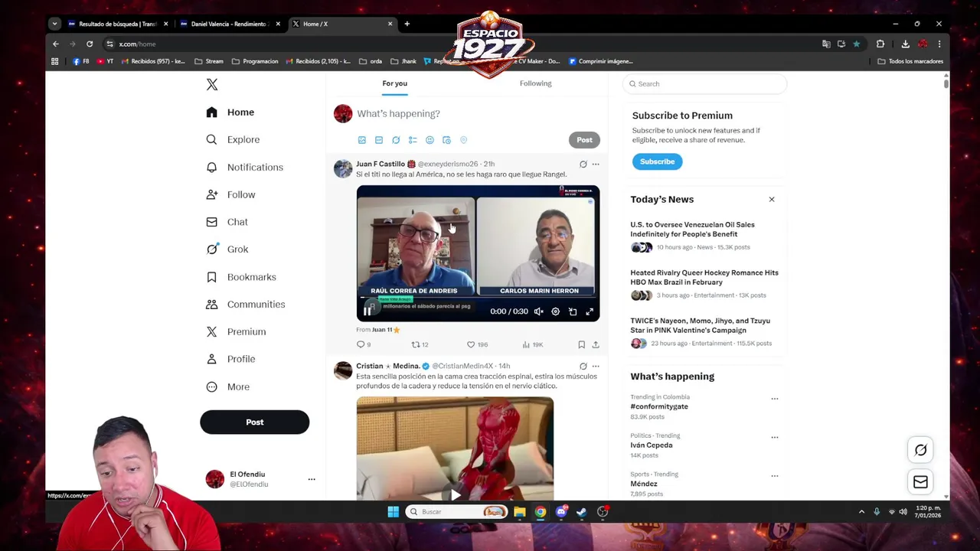The image size is (980, 551).
Task: Open Premium in the sidebar
Action: (236, 331)
